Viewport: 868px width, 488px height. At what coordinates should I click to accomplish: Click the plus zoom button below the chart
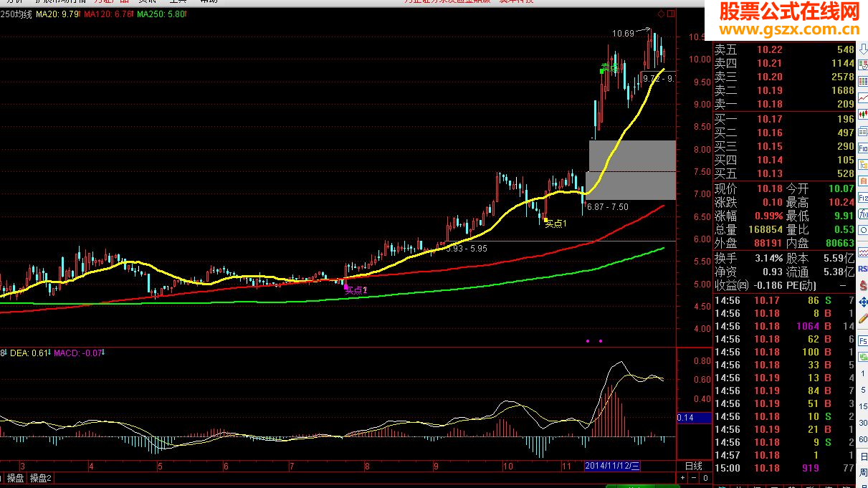[683, 478]
